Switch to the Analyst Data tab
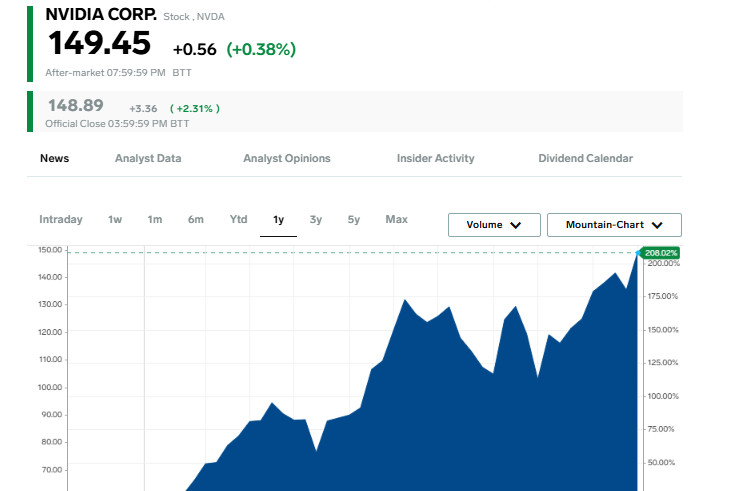739x491 pixels. pos(148,158)
